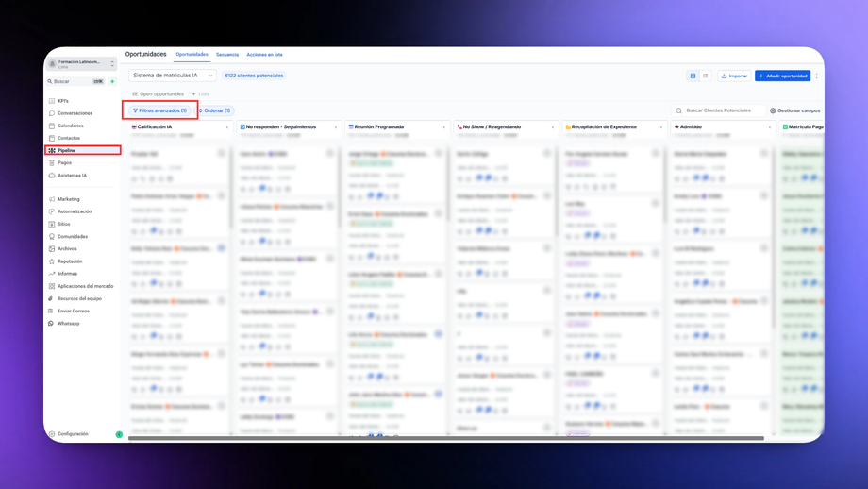
Task: Open KPI's icon in sidebar
Action: click(x=52, y=101)
